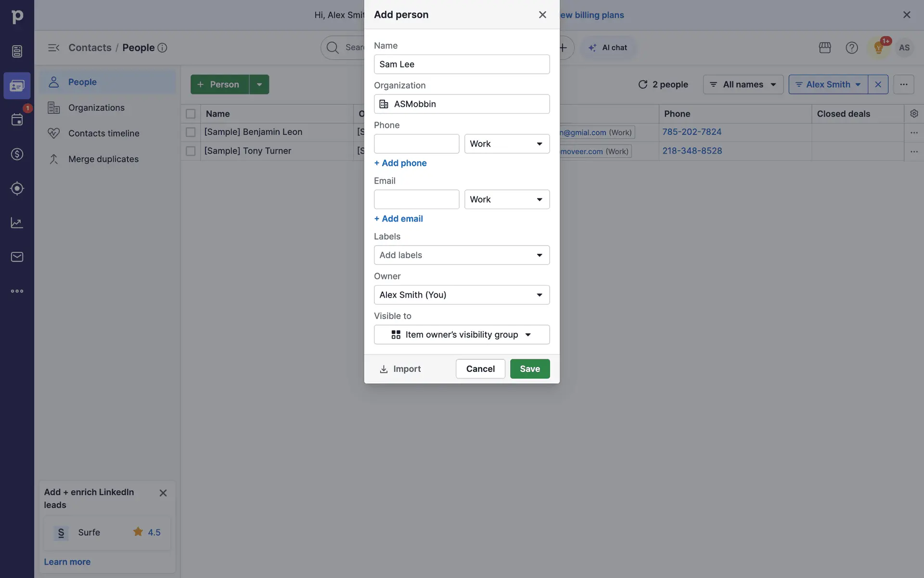The width and height of the screenshot is (924, 578).
Task: Dismiss the Surfe LinkedIn leads promo
Action: (163, 493)
